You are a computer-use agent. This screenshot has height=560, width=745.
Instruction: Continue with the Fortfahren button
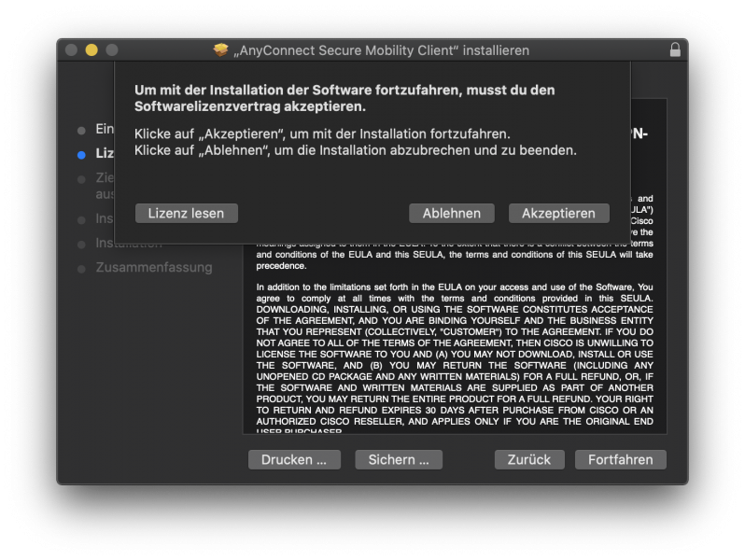click(621, 460)
